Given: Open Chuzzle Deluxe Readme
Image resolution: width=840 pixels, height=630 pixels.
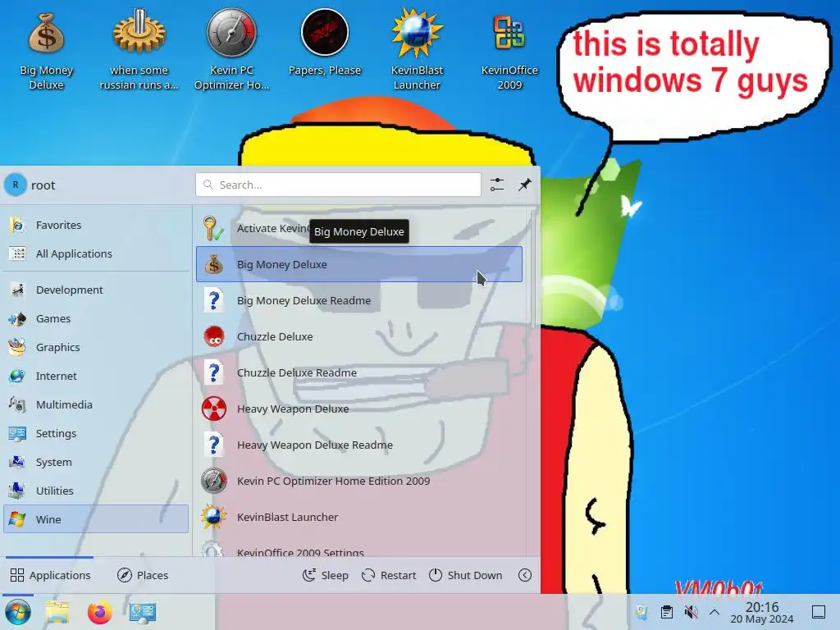Looking at the screenshot, I should [359, 372].
